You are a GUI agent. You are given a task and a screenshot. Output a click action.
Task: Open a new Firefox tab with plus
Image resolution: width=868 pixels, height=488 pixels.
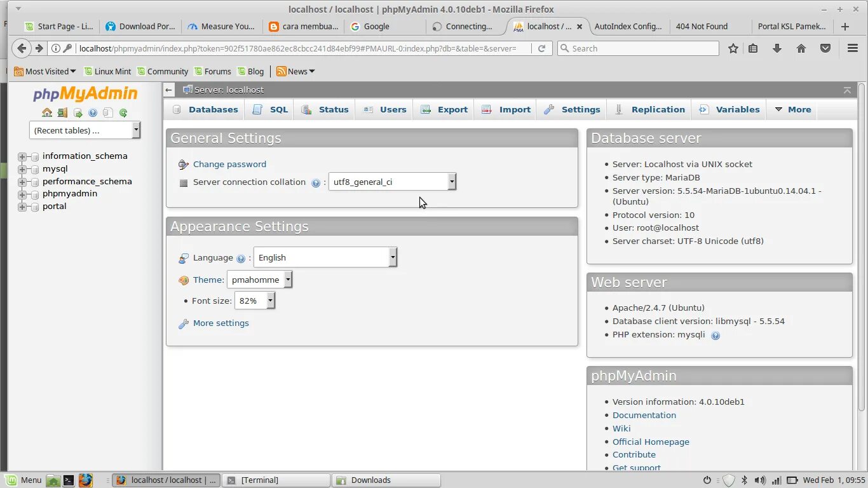pos(845,27)
